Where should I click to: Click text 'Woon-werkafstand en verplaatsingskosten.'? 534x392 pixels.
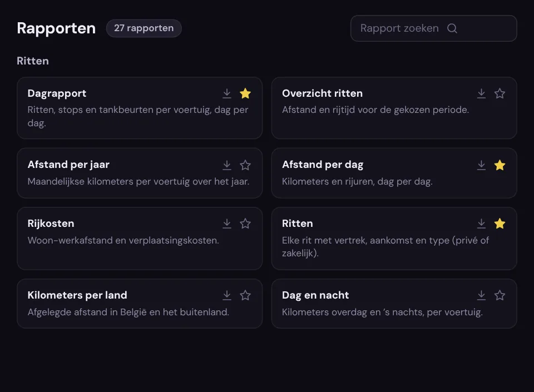(123, 240)
